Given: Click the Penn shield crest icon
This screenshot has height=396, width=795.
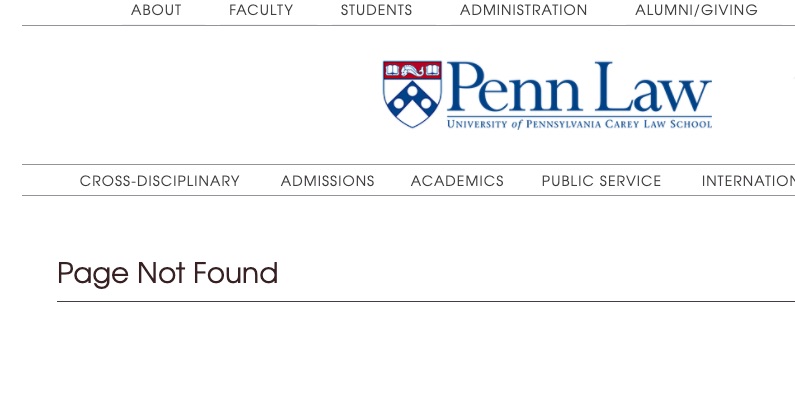Looking at the screenshot, I should 412,94.
